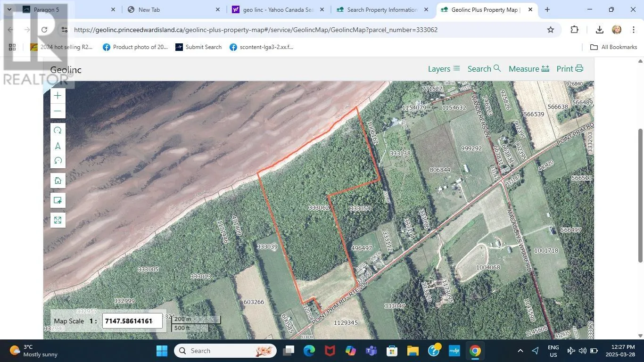The width and height of the screenshot is (644, 362).
Task: Select the zoom out tool
Action: click(x=58, y=111)
